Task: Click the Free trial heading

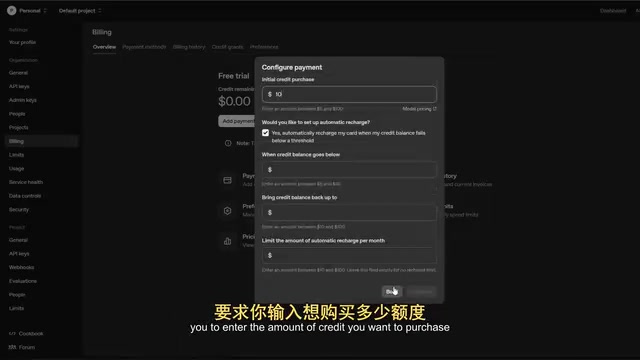Action: [x=233, y=76]
